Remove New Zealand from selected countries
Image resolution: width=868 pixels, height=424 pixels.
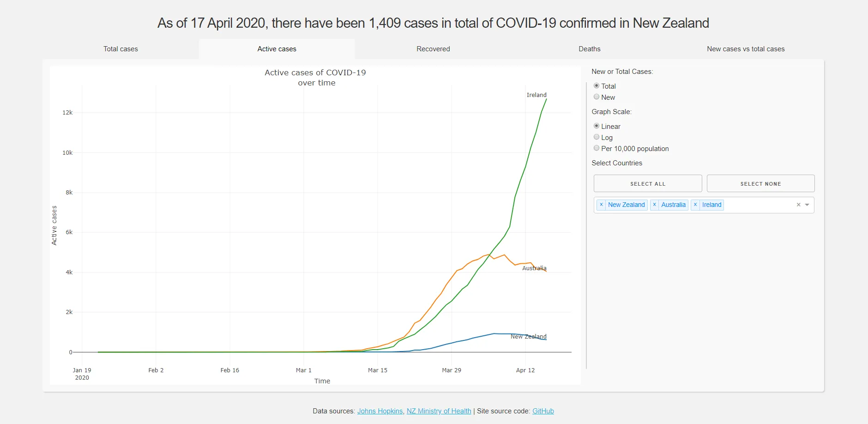pos(601,205)
